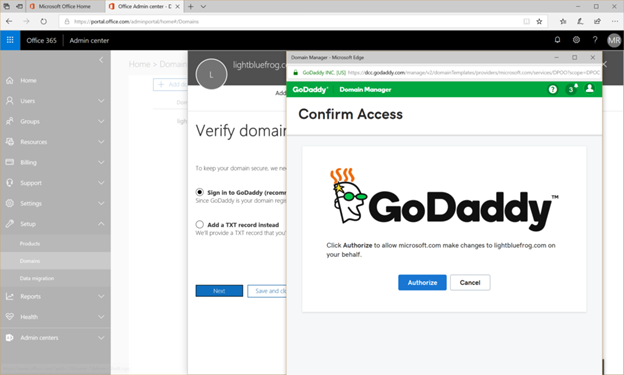Click the Support headset icon in sidebar
This screenshot has height=375, width=624.
(x=10, y=183)
